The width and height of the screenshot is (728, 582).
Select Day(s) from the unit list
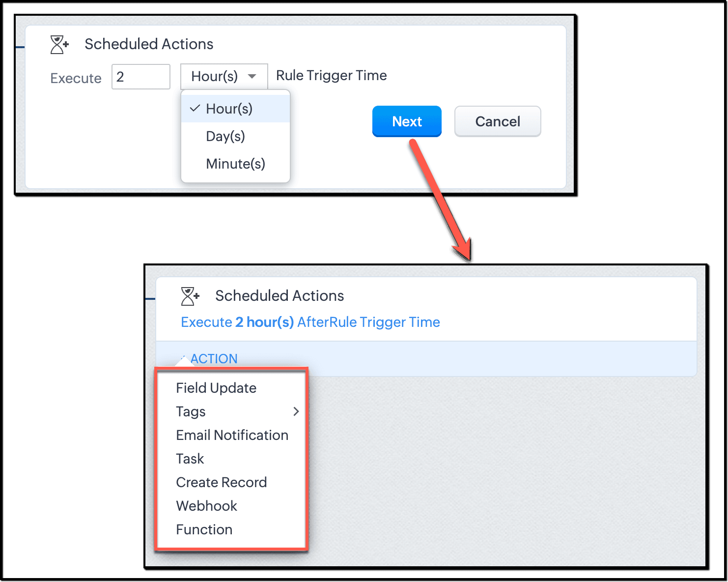225,136
